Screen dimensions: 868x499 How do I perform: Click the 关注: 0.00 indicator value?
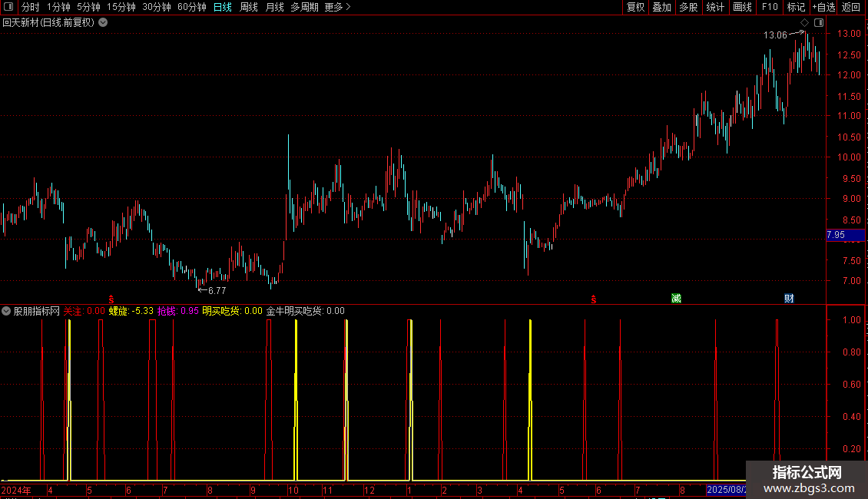84,311
